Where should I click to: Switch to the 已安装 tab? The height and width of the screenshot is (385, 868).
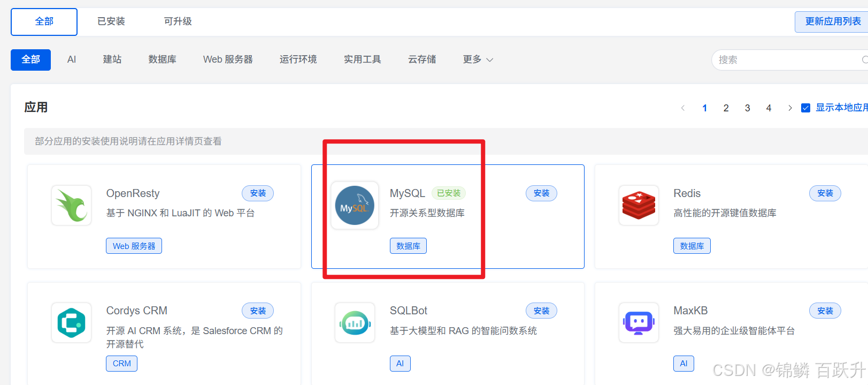111,21
